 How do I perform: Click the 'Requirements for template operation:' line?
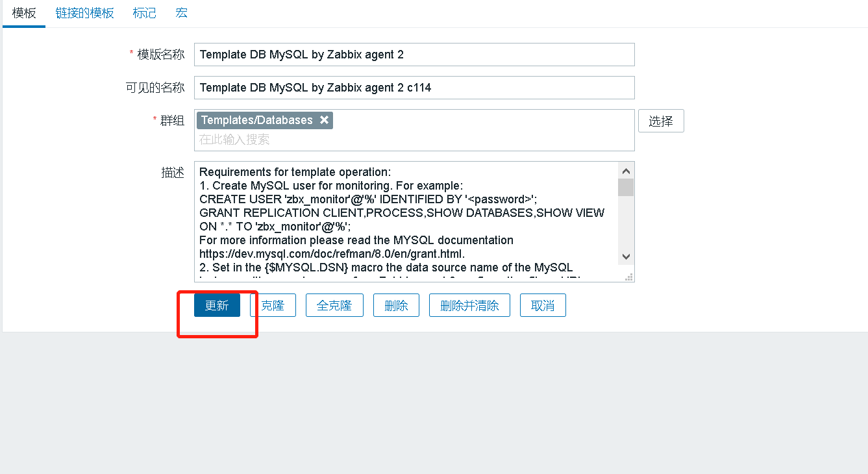[295, 172]
